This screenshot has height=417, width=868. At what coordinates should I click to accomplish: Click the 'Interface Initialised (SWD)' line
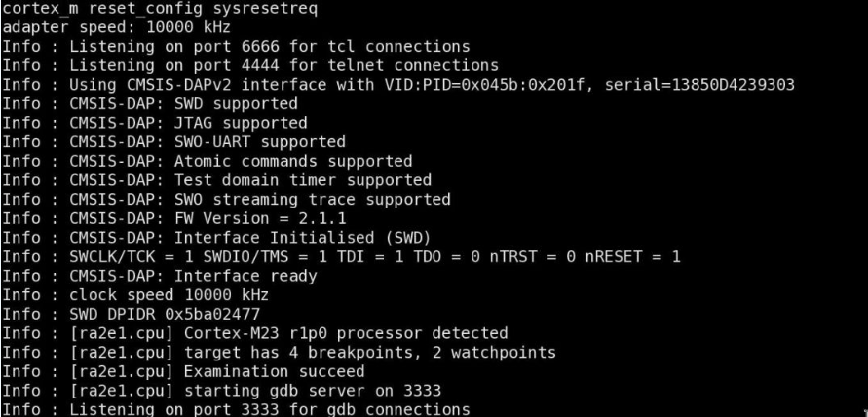click(x=216, y=238)
